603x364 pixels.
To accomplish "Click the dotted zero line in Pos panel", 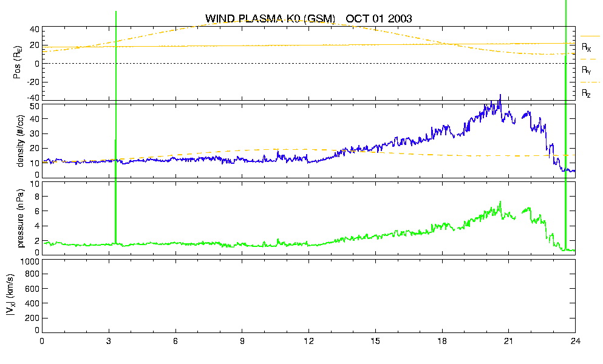I will click(309, 64).
